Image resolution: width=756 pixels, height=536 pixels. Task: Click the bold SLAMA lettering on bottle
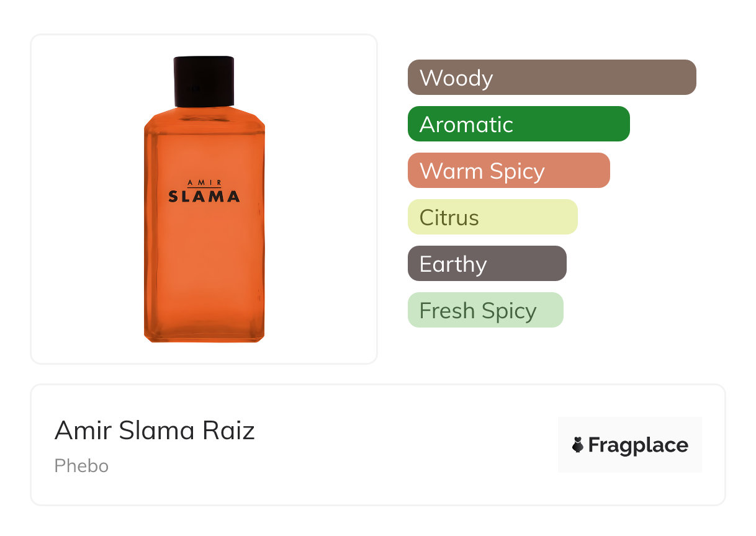(x=204, y=197)
